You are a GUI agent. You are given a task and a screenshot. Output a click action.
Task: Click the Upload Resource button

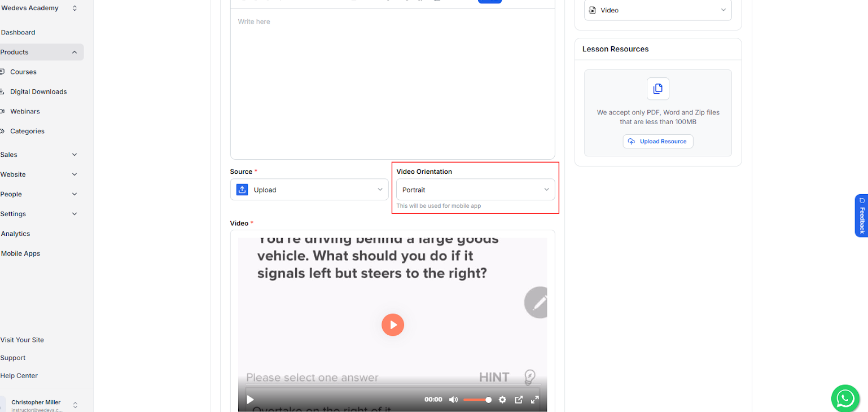(657, 142)
